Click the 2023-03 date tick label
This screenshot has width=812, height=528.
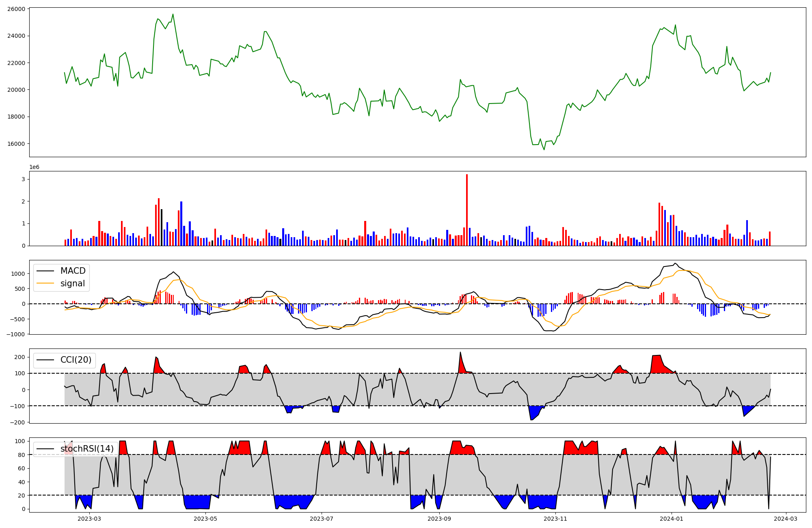point(89,519)
